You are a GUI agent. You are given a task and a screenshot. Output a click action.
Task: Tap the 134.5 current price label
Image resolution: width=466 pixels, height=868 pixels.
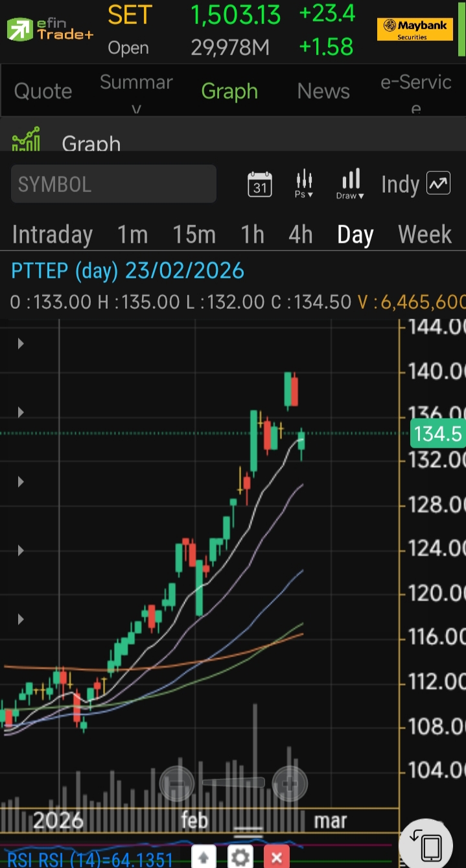click(437, 433)
